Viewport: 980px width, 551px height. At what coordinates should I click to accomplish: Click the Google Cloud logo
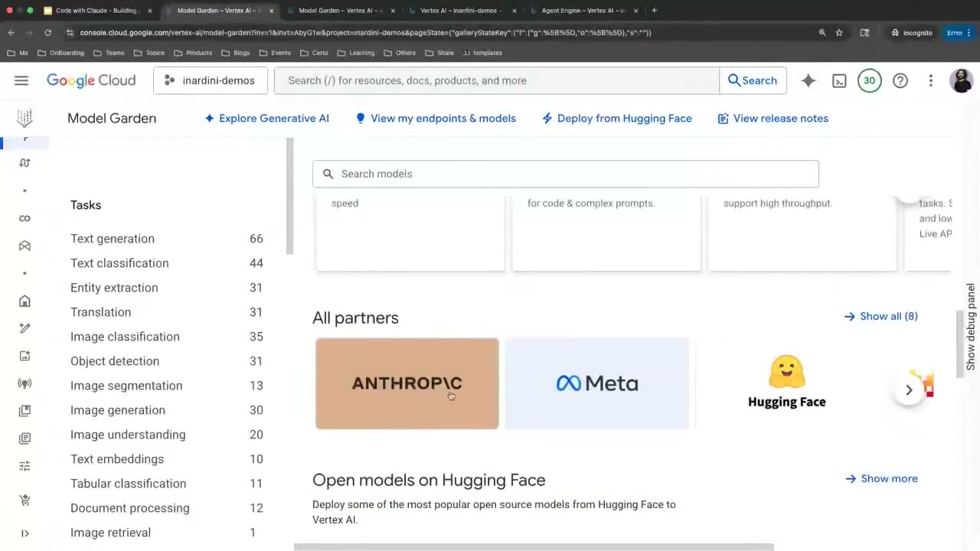(x=91, y=80)
